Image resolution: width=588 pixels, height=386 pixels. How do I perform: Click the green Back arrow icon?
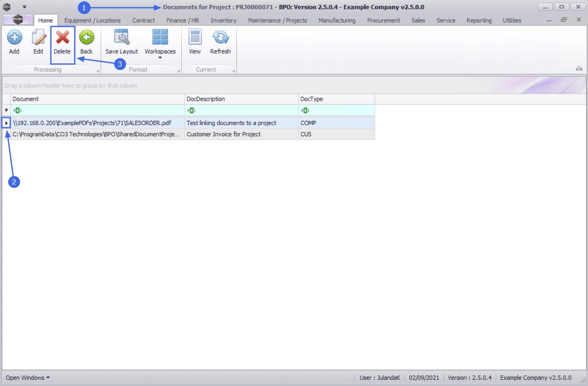click(x=86, y=38)
